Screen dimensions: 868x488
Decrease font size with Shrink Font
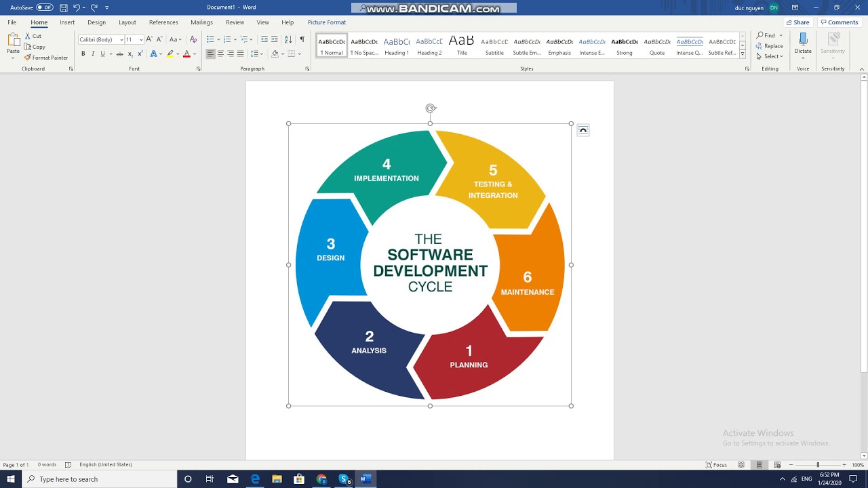(x=159, y=39)
